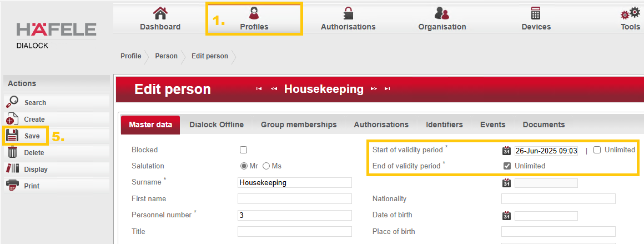Click the Delete action button

tap(33, 152)
